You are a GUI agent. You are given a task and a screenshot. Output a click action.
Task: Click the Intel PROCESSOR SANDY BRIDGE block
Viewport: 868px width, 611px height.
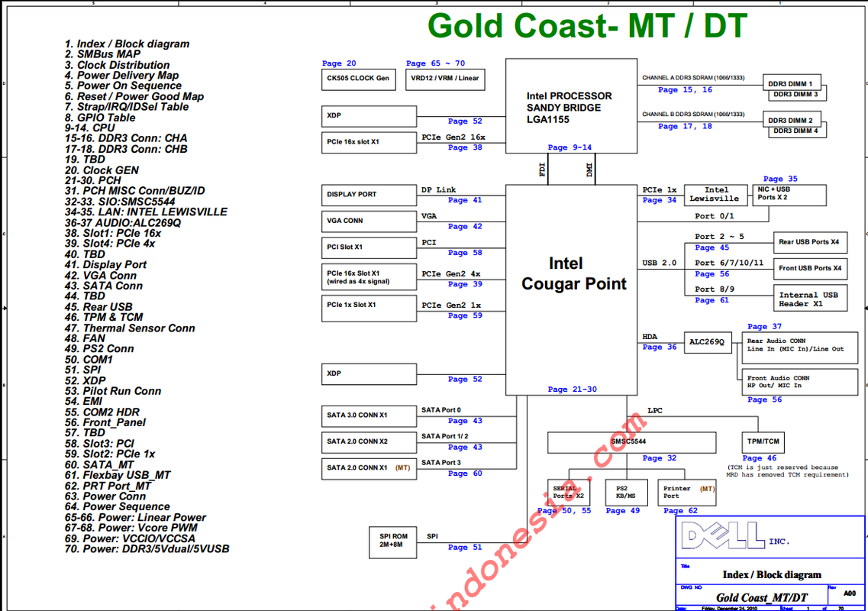[x=571, y=106]
